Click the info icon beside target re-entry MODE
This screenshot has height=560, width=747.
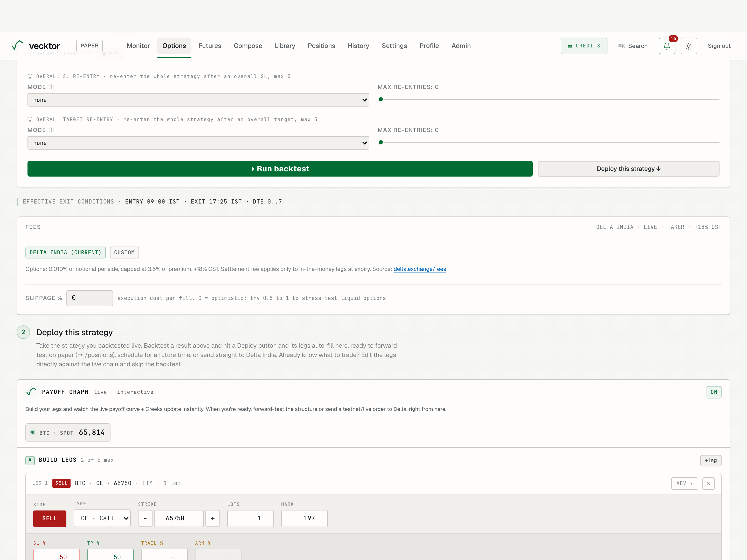click(51, 130)
